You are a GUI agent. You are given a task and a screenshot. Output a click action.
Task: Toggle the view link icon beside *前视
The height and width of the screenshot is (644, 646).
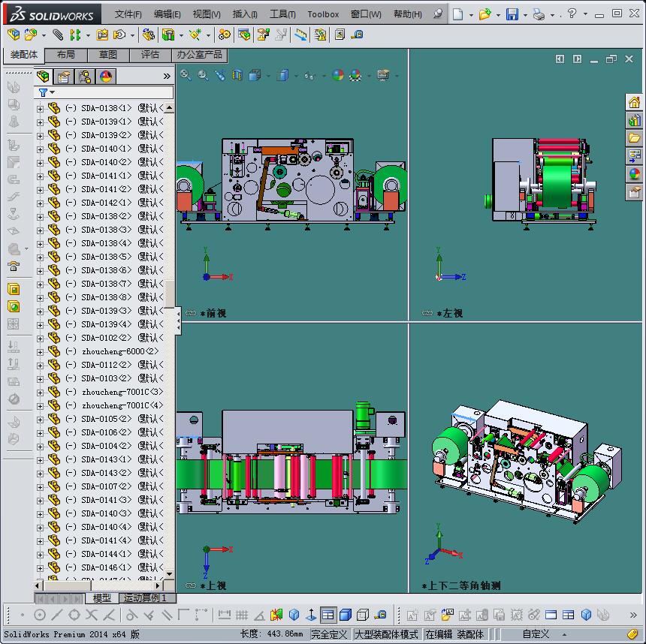[191, 313]
